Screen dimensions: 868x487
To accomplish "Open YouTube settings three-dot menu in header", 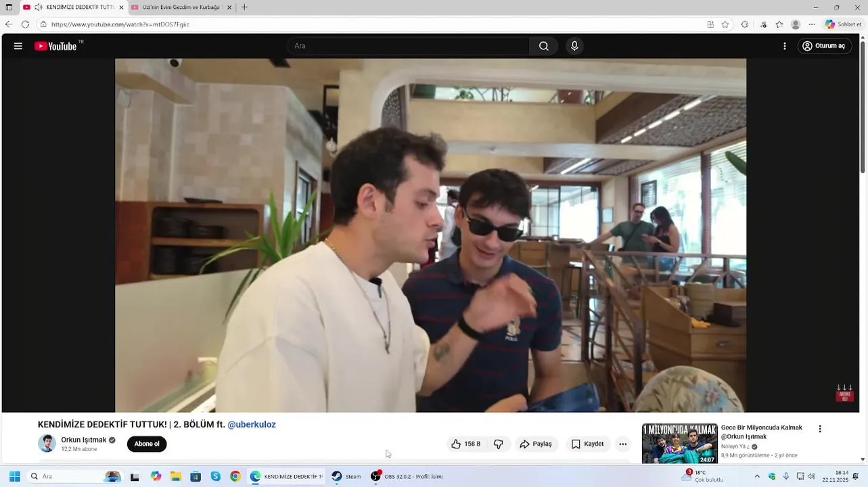I will [785, 46].
